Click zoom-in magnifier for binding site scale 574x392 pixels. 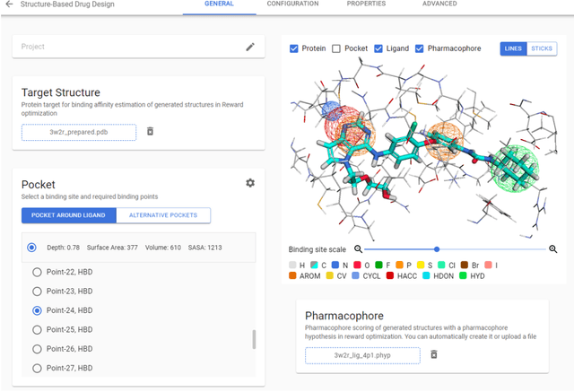tap(553, 248)
